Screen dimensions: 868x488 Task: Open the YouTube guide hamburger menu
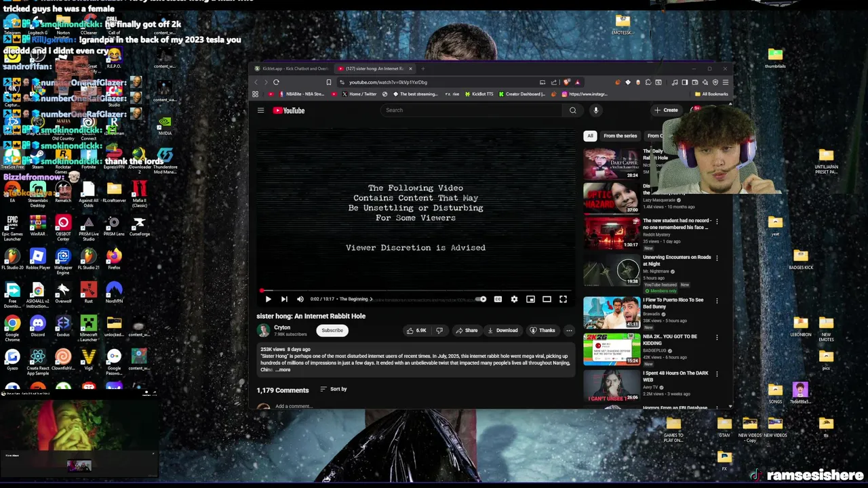pos(260,110)
